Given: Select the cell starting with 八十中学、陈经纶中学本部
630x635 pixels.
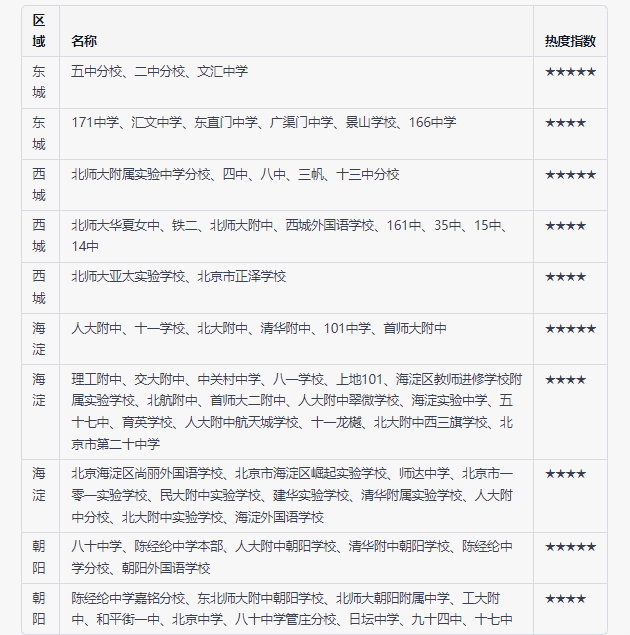Looking at the screenshot, I should point(292,557).
